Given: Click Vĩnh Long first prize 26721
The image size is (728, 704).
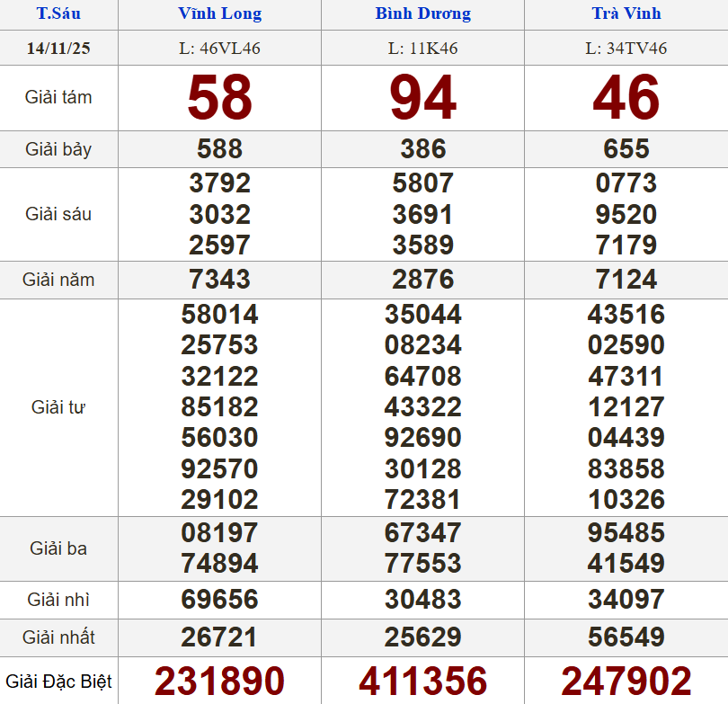Looking at the screenshot, I should pyautogui.click(x=220, y=637).
